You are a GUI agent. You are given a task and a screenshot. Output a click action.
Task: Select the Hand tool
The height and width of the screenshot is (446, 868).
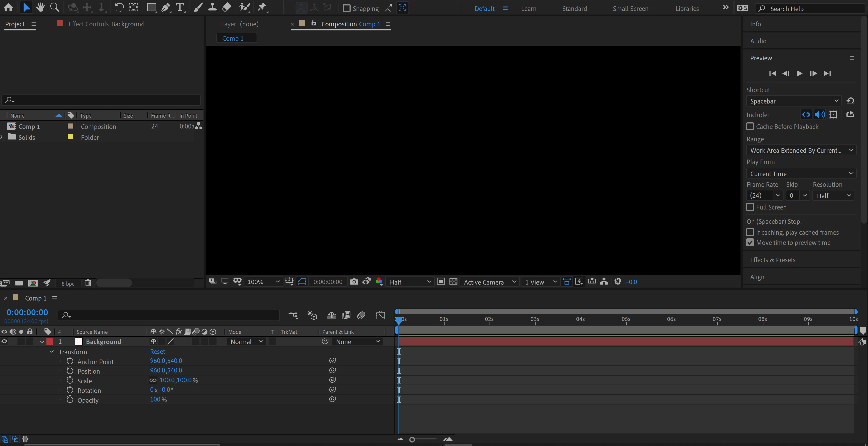[40, 7]
